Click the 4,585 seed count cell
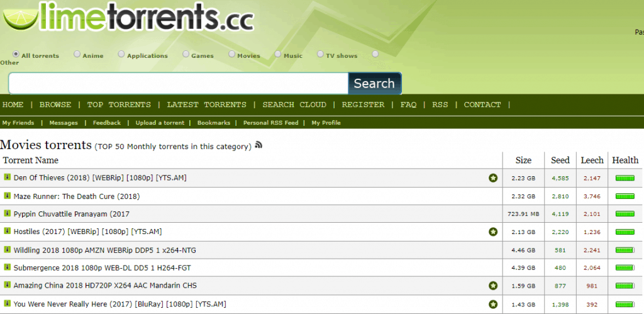Image resolution: width=644 pixels, height=314 pixels. coord(560,178)
